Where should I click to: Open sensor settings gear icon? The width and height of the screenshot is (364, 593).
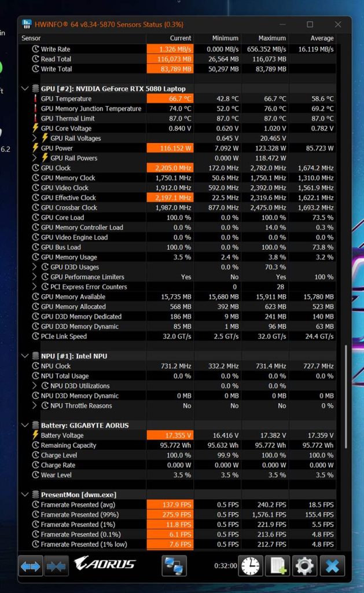click(304, 566)
